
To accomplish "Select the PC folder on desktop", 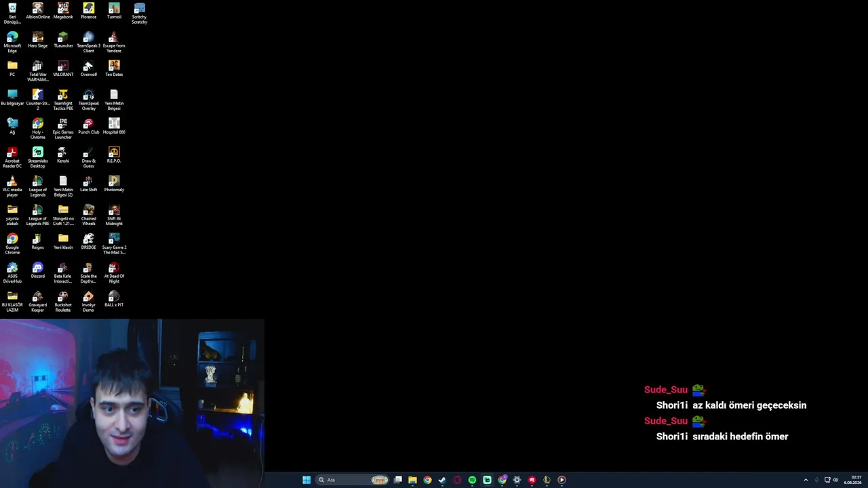I will 12,68.
